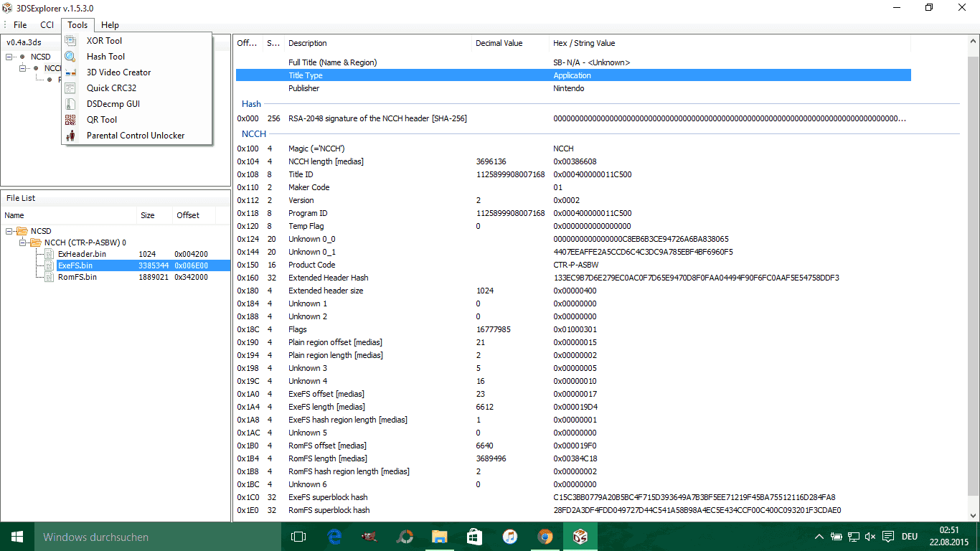This screenshot has width=980, height=551.
Task: Open the Help menu
Action: pos(110,25)
